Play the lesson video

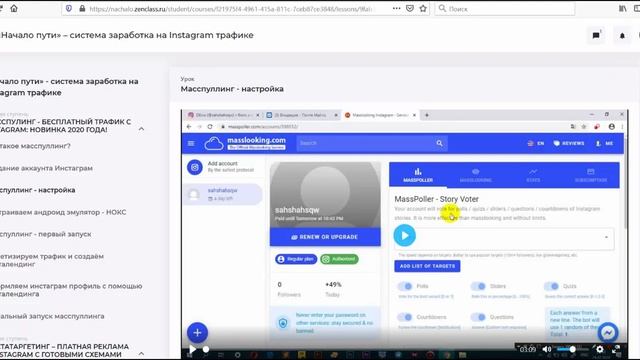pyautogui.click(x=192, y=349)
